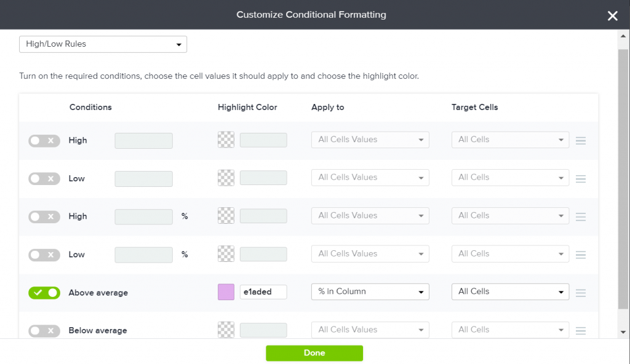The image size is (630, 364).
Task: Click the e1aded hex color field
Action: click(x=263, y=292)
